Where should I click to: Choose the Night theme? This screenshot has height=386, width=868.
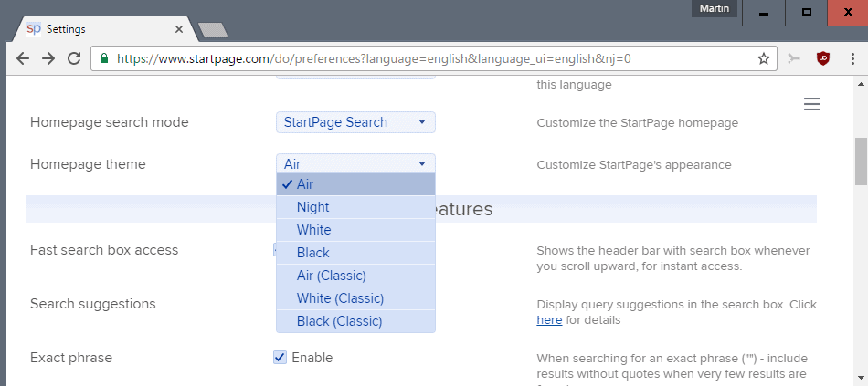tap(356, 207)
